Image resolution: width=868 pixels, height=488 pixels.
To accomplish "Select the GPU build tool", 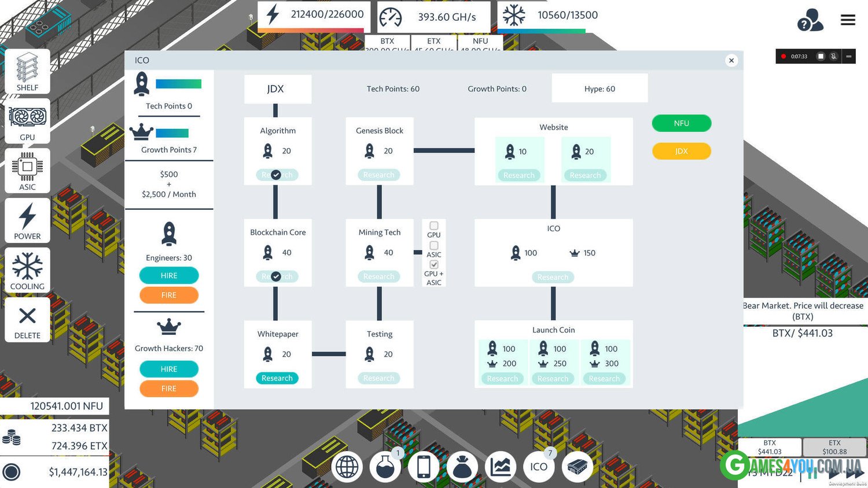I will coord(27,121).
